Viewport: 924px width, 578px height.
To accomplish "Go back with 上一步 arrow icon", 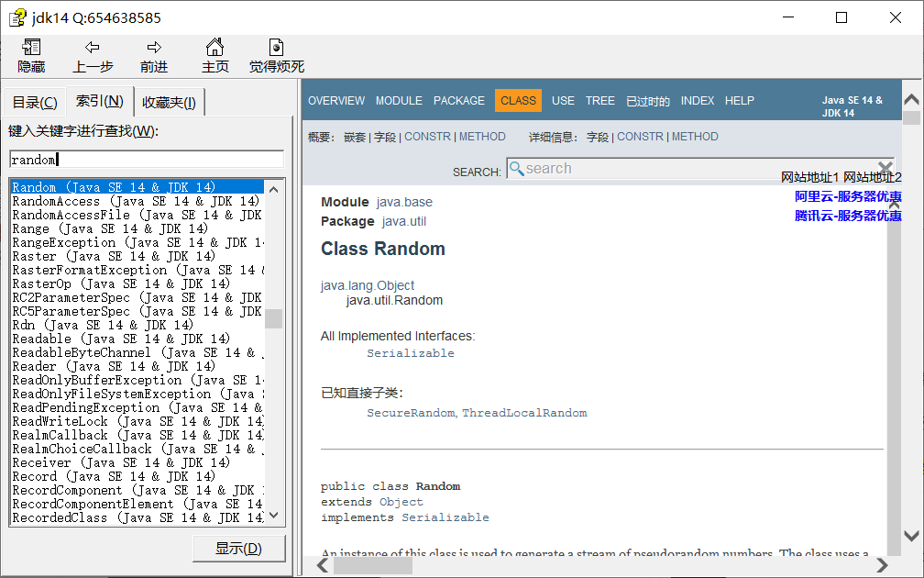I will 93,47.
